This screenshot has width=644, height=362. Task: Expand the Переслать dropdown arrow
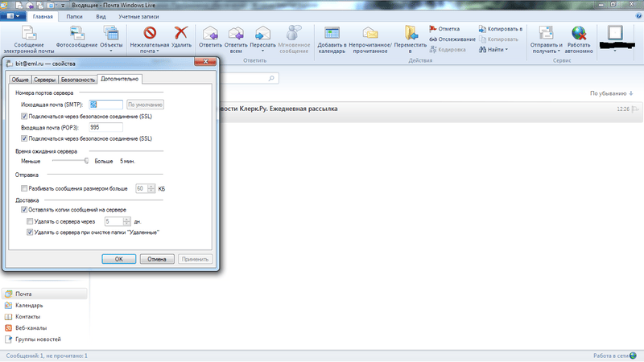263,51
